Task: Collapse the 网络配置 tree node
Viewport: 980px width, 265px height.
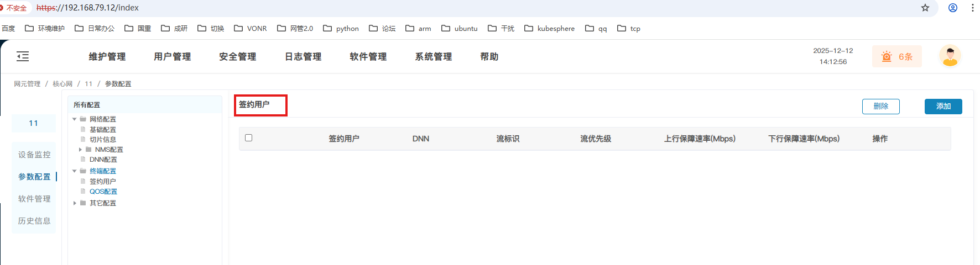Action: coord(75,119)
